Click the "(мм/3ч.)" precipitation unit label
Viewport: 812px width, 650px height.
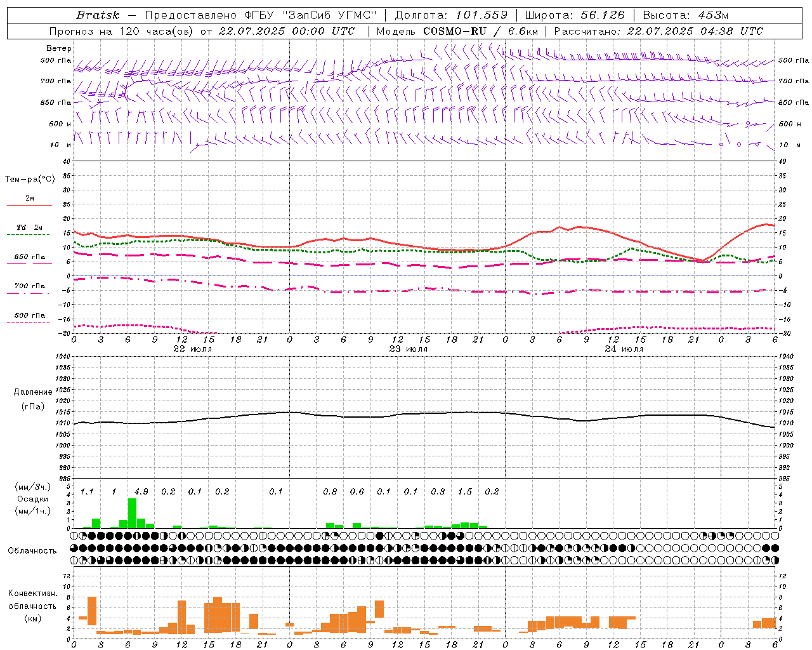(32, 487)
